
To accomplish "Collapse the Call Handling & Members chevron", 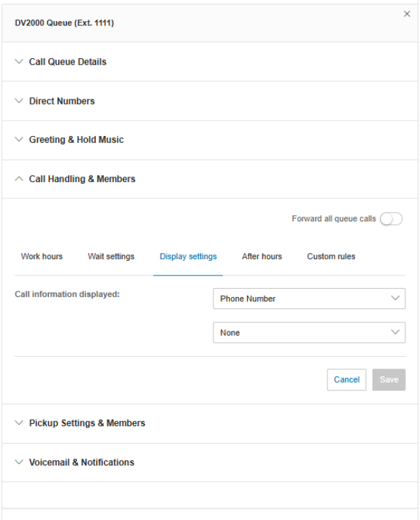I will pos(19,179).
